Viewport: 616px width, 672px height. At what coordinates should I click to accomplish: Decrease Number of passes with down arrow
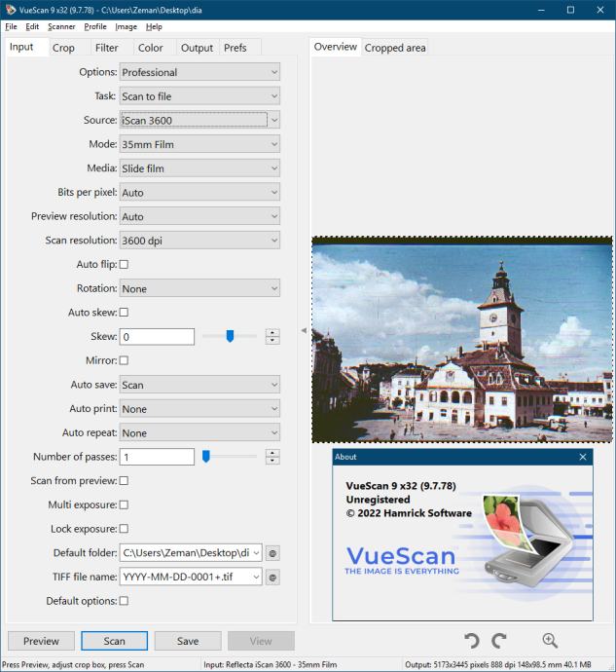(x=272, y=461)
